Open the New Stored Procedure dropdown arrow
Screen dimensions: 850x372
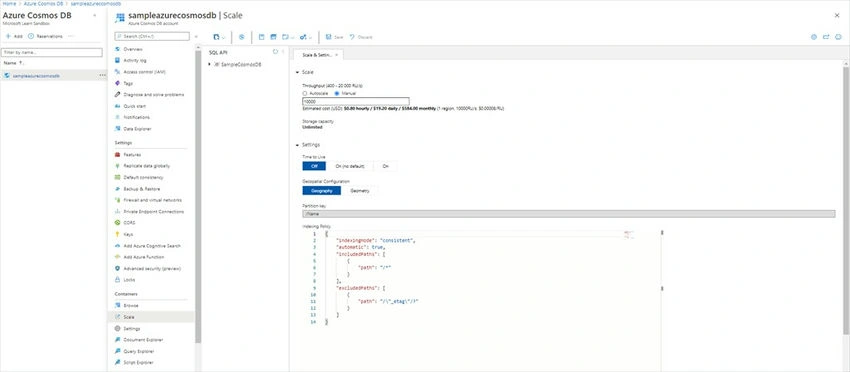(x=310, y=37)
